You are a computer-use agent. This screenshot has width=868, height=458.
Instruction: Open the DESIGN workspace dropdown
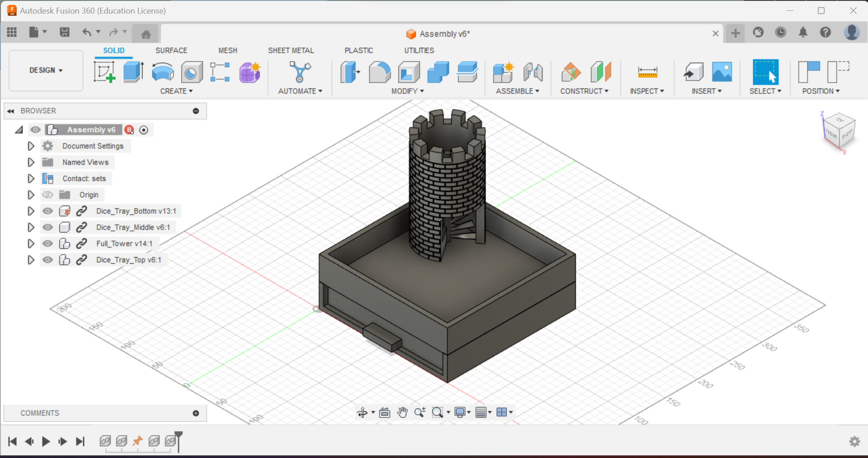click(45, 70)
